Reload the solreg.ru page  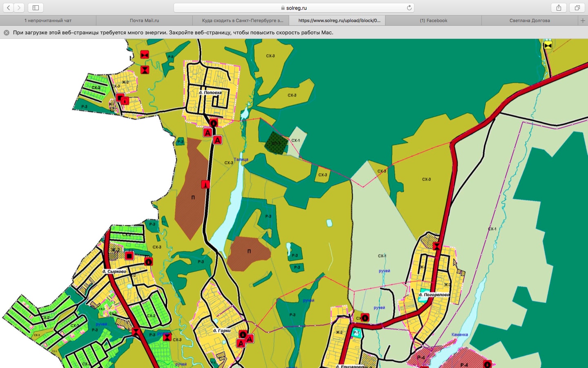pyautogui.click(x=409, y=8)
